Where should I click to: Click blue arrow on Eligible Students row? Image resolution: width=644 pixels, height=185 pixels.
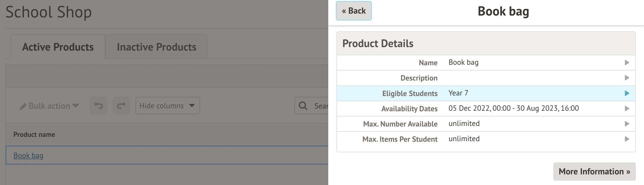click(627, 93)
